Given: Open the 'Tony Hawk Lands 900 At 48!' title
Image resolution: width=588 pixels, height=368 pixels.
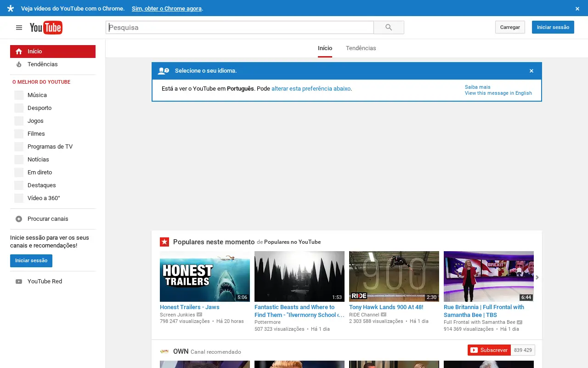Looking at the screenshot, I should [x=386, y=307].
